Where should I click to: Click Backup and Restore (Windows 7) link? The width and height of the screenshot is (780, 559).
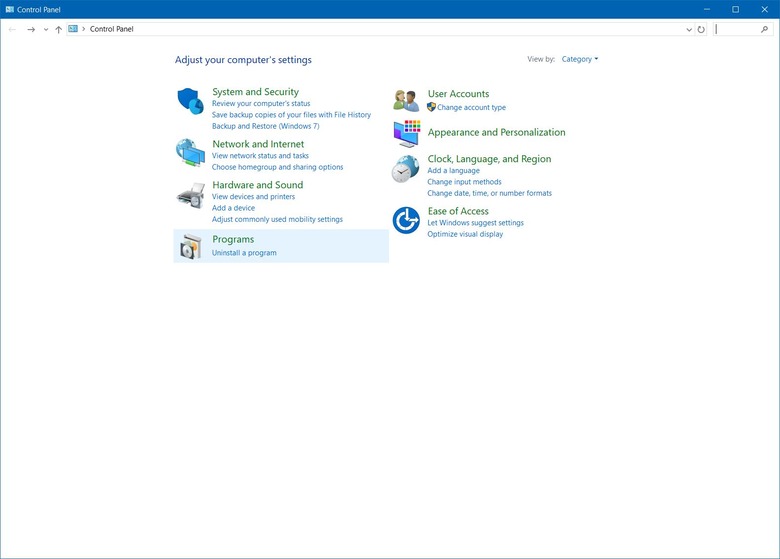point(265,126)
